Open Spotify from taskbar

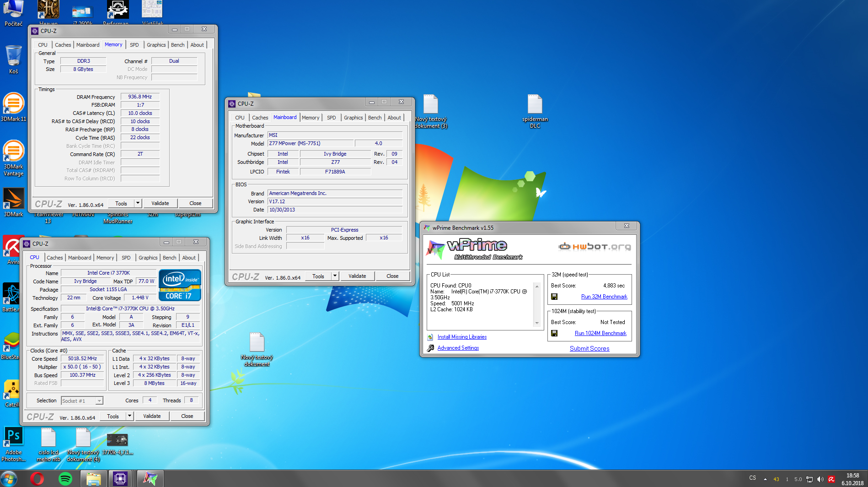pyautogui.click(x=65, y=479)
